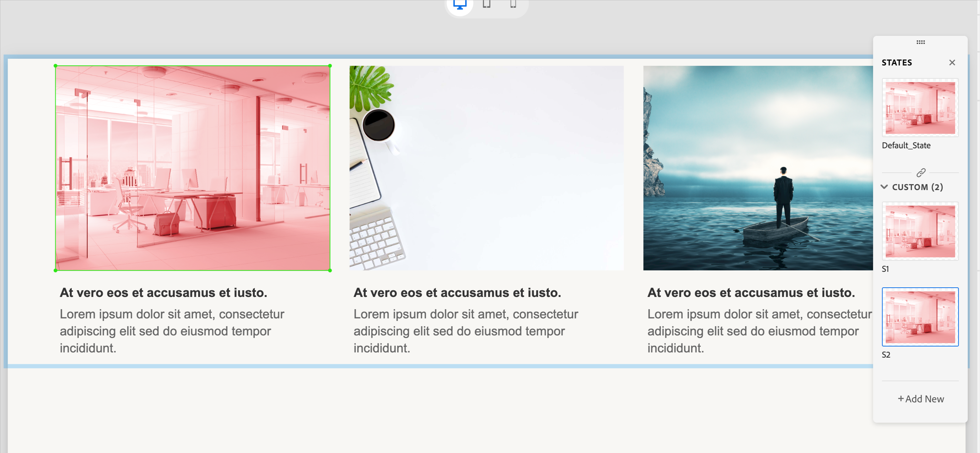Click the first column heading text
This screenshot has width=980, height=453.
tap(163, 293)
